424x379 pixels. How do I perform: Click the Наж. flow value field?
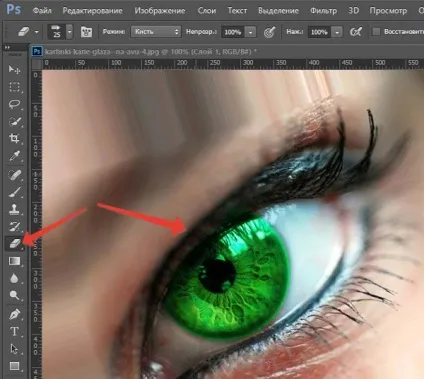(319, 32)
